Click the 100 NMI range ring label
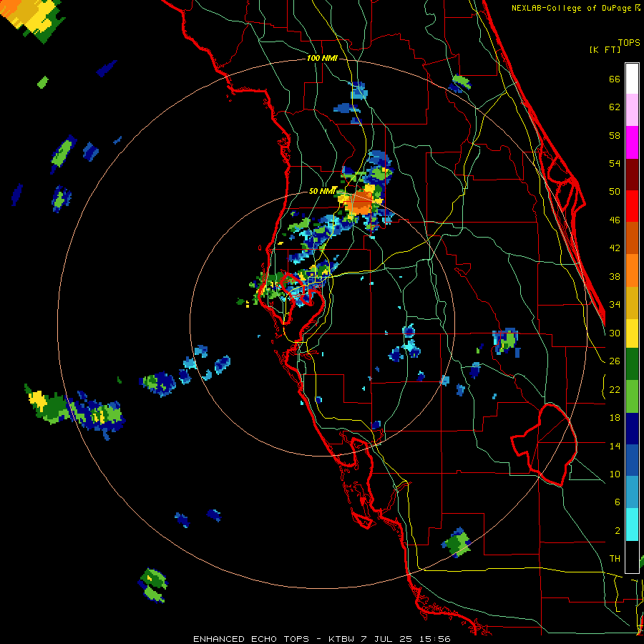The width and height of the screenshot is (644, 644). [x=322, y=59]
